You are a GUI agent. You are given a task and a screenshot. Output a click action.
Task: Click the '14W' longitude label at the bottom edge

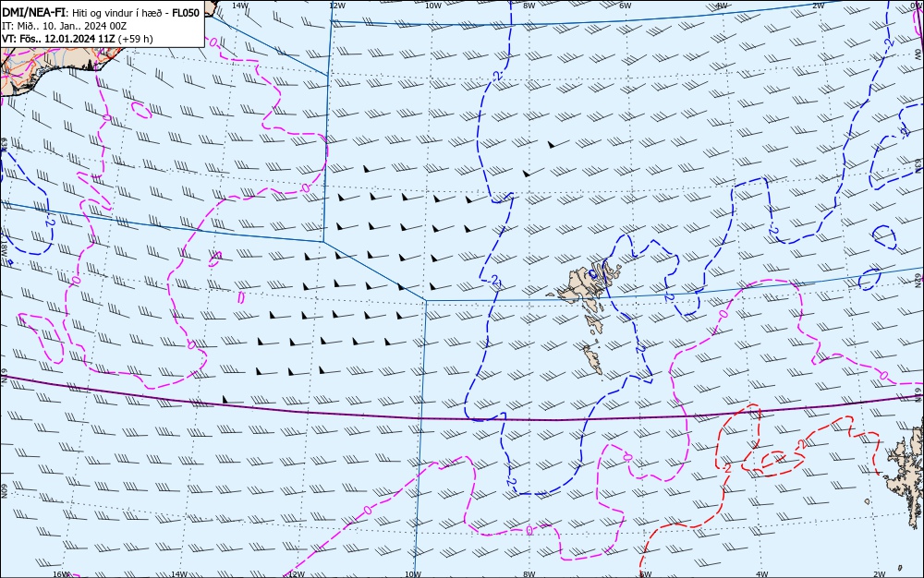(x=179, y=574)
